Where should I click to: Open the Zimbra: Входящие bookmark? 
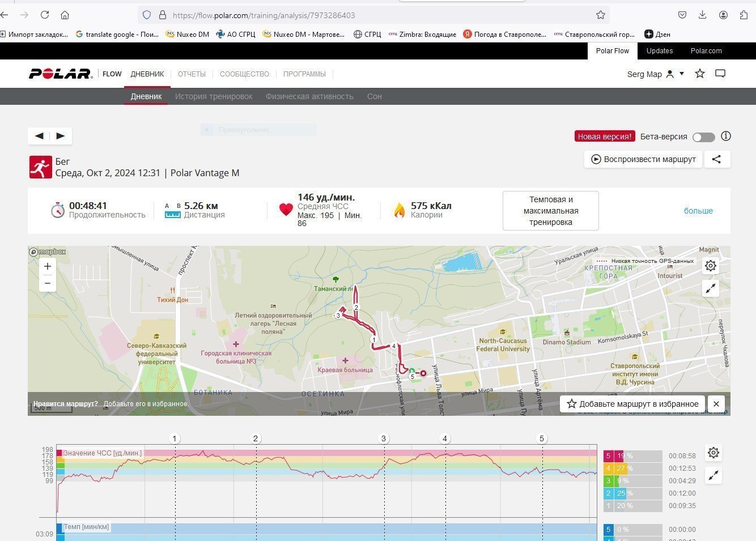pos(422,34)
